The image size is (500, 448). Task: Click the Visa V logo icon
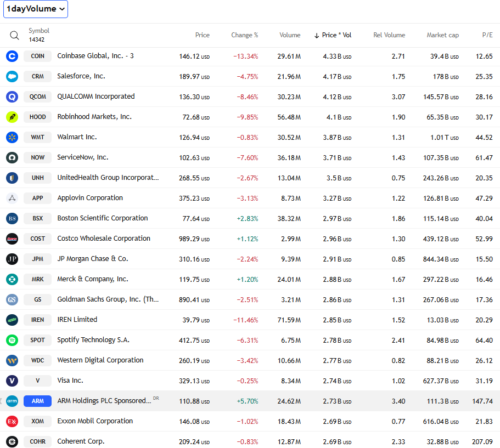pyautogui.click(x=12, y=381)
